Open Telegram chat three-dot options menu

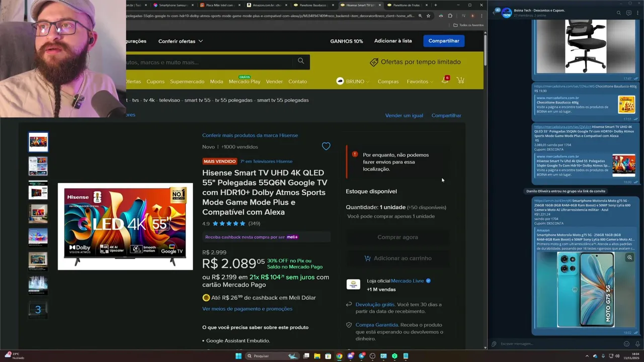click(x=638, y=13)
